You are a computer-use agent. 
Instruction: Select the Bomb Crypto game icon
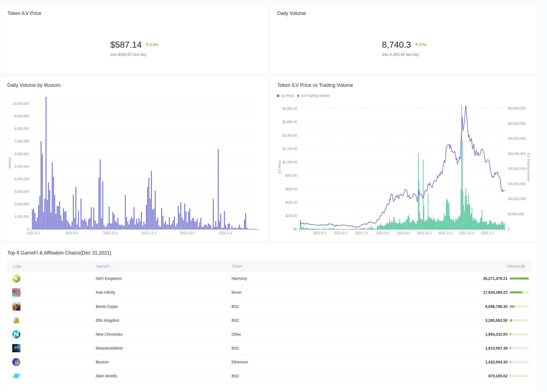coord(16,306)
